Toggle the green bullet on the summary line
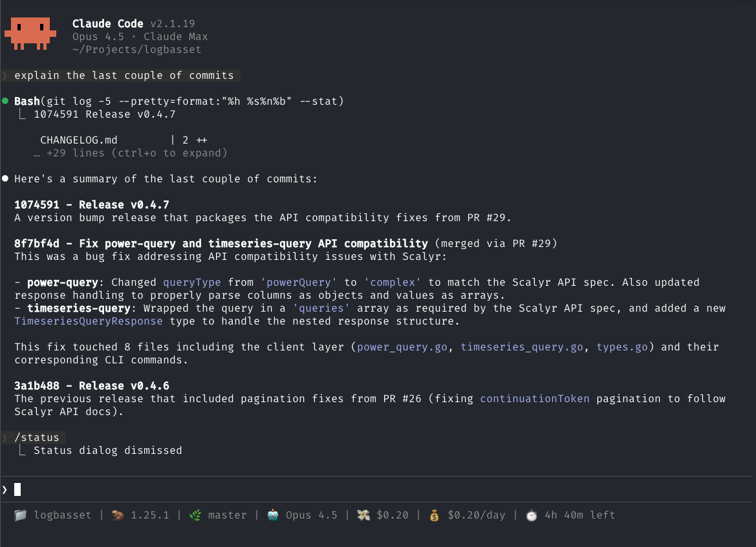Screen dimensions: 756x547 pos(6,178)
